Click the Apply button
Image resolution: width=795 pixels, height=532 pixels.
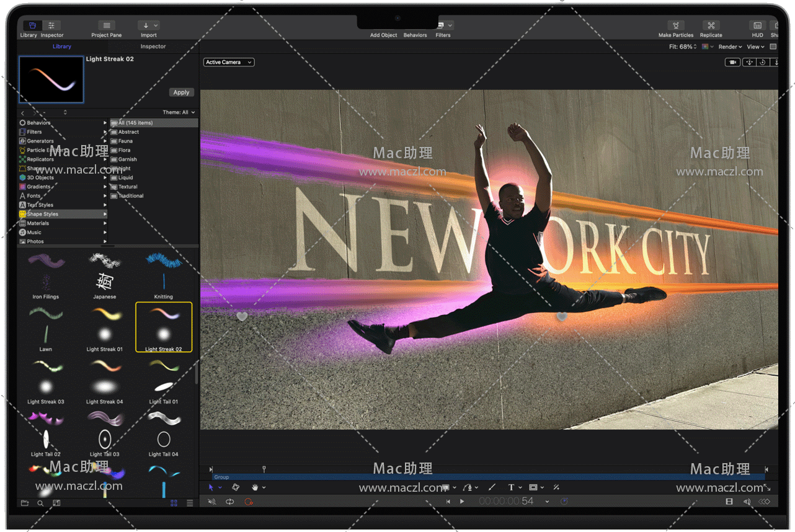click(x=181, y=92)
